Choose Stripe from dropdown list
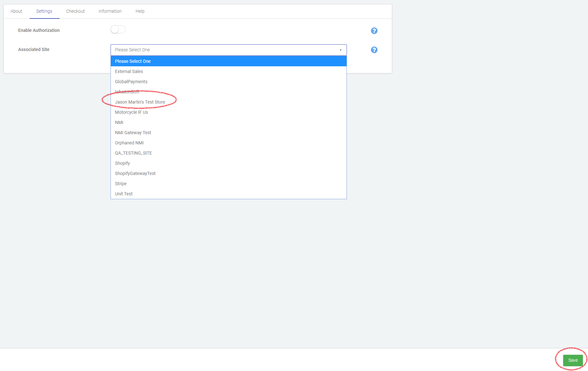 (x=228, y=184)
